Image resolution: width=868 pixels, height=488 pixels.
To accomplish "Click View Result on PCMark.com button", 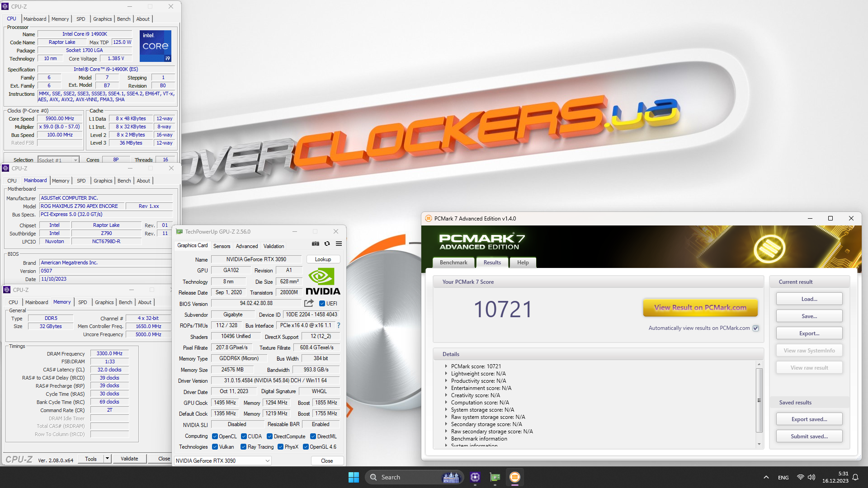I will point(700,307).
